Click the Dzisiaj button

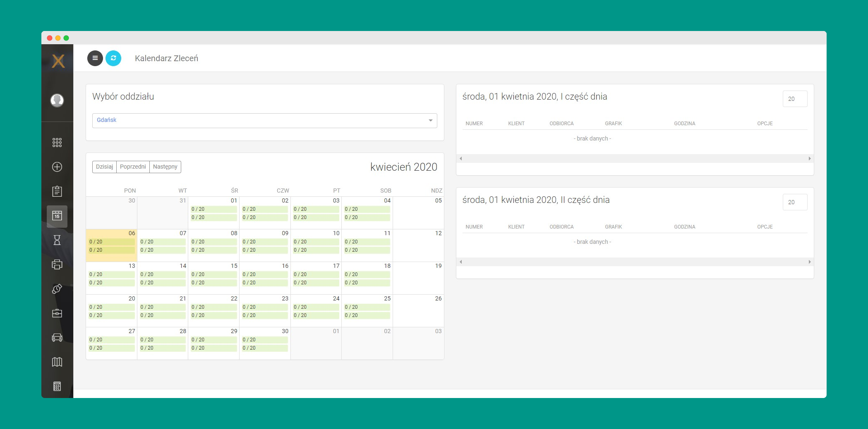tap(104, 167)
